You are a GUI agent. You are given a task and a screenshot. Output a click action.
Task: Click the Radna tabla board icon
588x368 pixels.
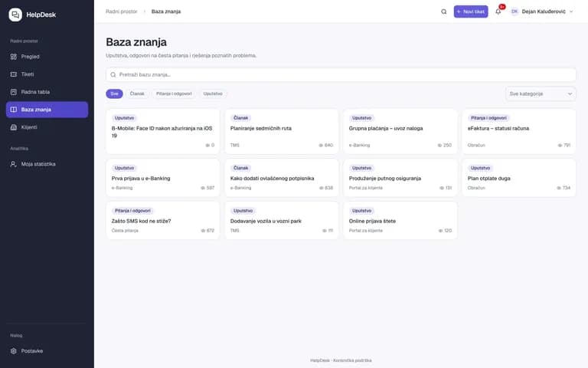click(14, 92)
